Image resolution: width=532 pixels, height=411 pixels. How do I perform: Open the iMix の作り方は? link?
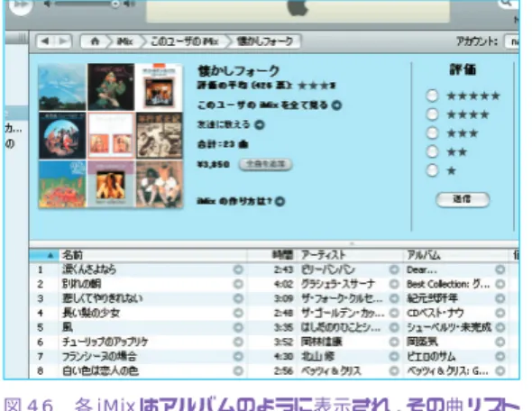[241, 201]
